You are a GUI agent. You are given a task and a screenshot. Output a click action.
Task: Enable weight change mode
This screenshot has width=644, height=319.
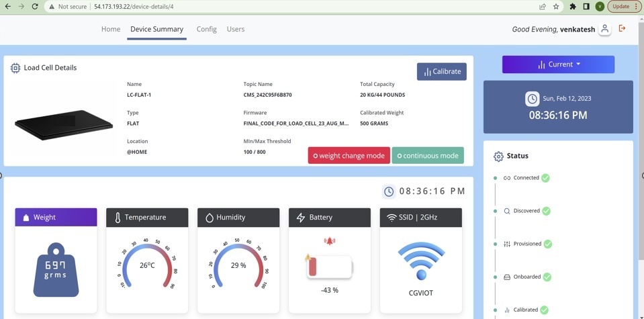click(x=349, y=156)
